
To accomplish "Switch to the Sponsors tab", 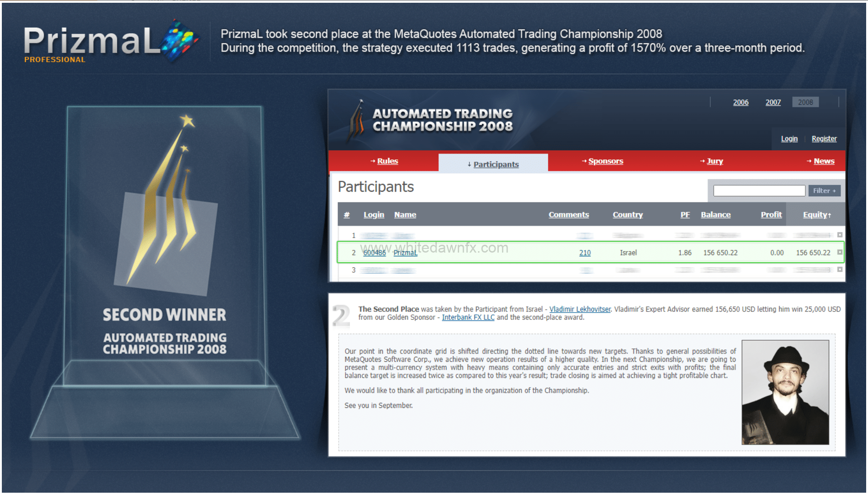I will 605,161.
